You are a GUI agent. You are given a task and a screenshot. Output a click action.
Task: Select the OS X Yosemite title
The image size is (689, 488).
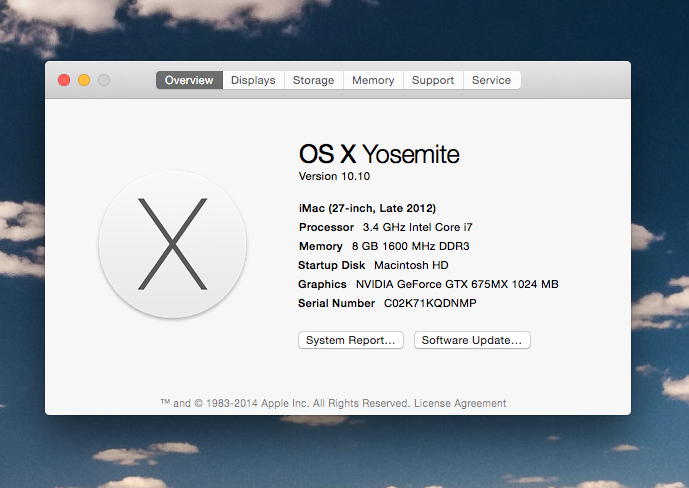tap(379, 154)
